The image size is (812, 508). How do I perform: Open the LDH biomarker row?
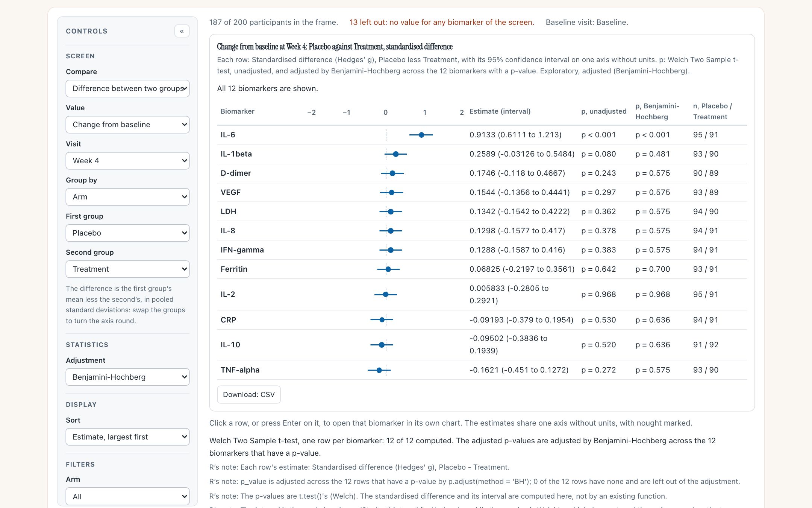pyautogui.click(x=482, y=211)
